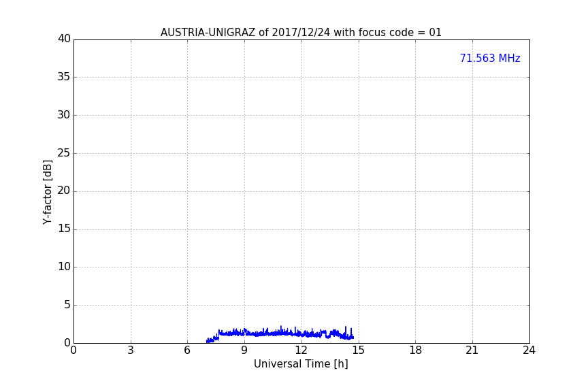Click x-axis tick label 0
Image resolution: width=588 pixels, height=392 pixels.
73,350
